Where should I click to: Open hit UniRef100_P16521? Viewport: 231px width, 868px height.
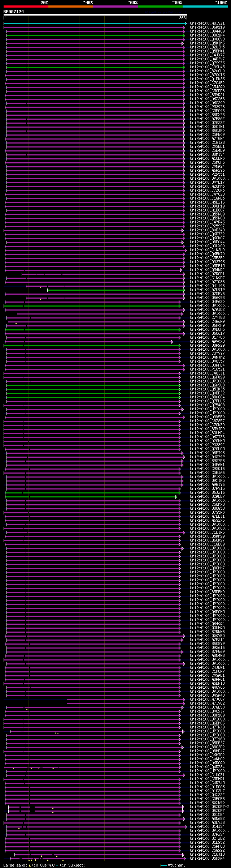207,369
